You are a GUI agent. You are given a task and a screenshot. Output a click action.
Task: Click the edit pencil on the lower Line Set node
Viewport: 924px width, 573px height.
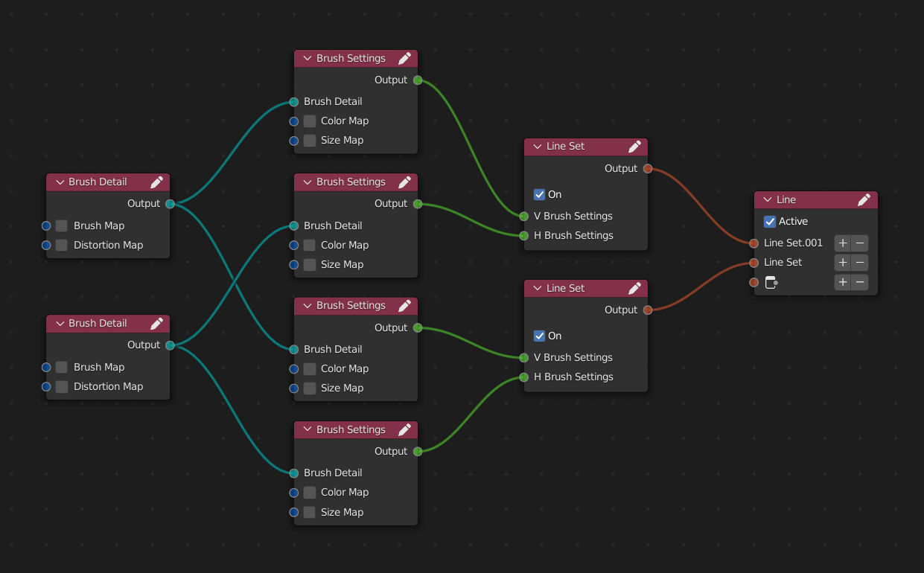[x=635, y=288]
